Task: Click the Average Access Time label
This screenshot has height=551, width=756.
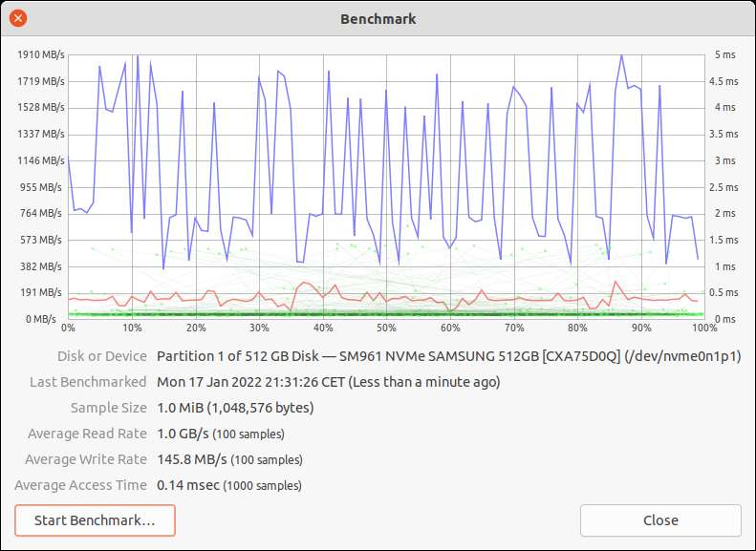Action: point(80,485)
